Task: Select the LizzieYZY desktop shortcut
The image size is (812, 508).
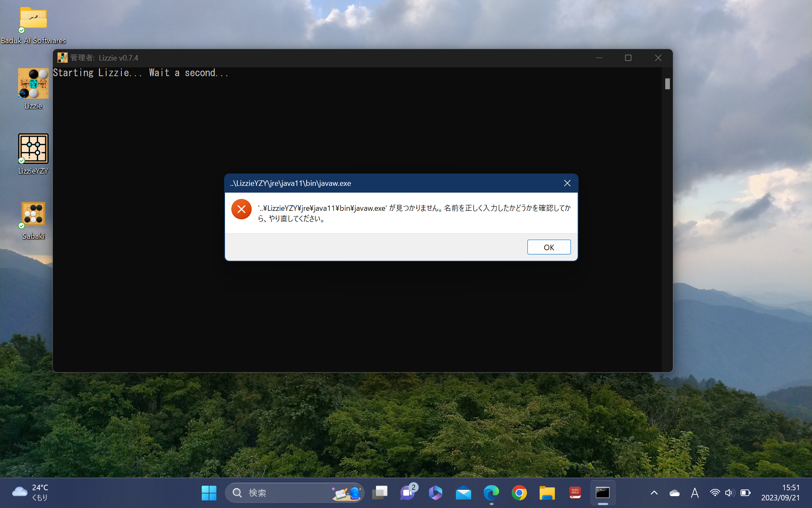Action: pyautogui.click(x=33, y=154)
